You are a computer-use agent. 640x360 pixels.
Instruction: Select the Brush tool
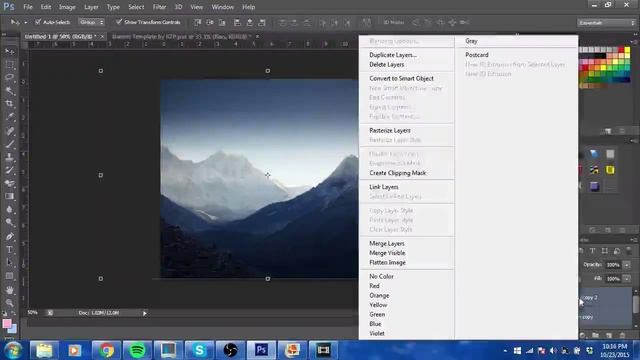pos(10,144)
